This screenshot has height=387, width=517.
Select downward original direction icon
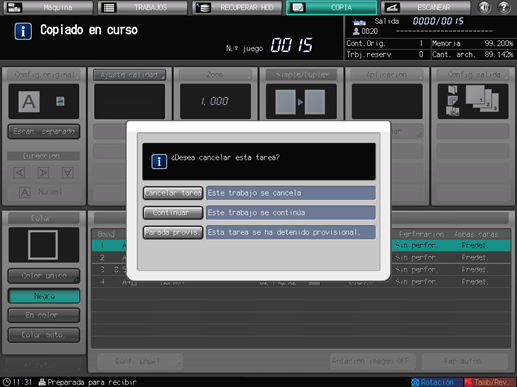(68, 173)
